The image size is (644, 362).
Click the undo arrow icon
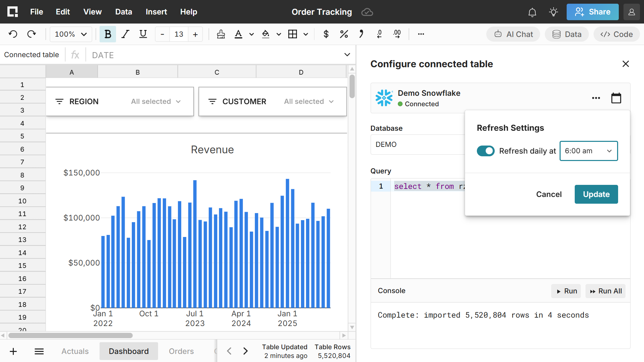click(13, 34)
